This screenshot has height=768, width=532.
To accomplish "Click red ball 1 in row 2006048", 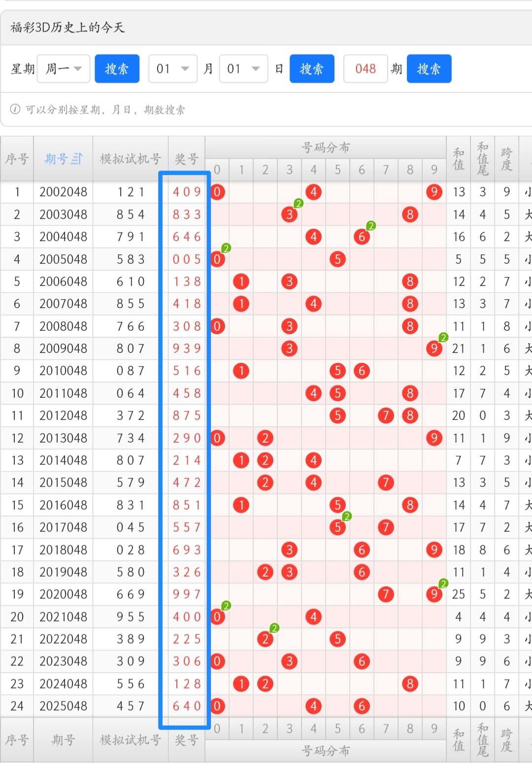I will point(241,281).
